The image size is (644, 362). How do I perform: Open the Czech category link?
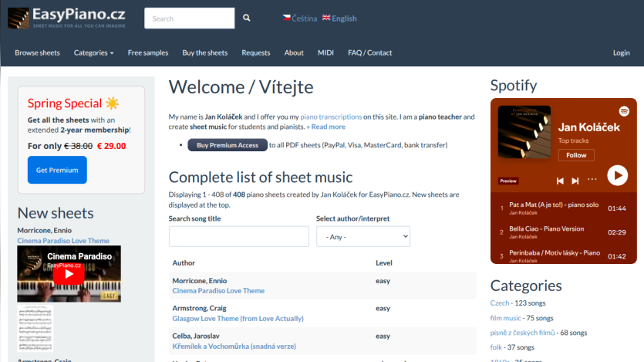coord(500,303)
